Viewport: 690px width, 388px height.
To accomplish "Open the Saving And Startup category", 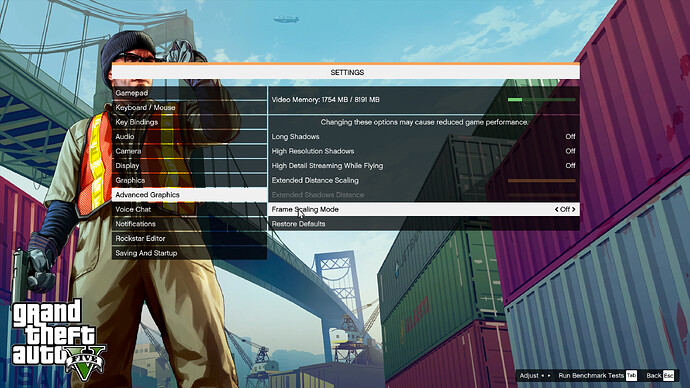I will coord(189,253).
